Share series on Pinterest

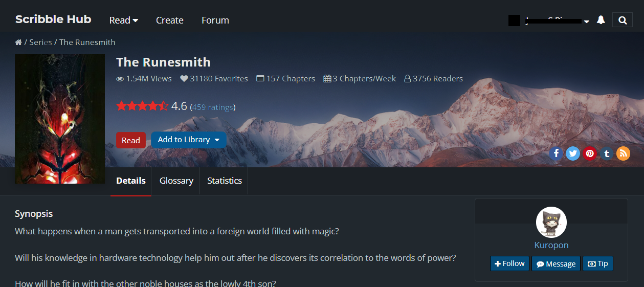(x=590, y=153)
